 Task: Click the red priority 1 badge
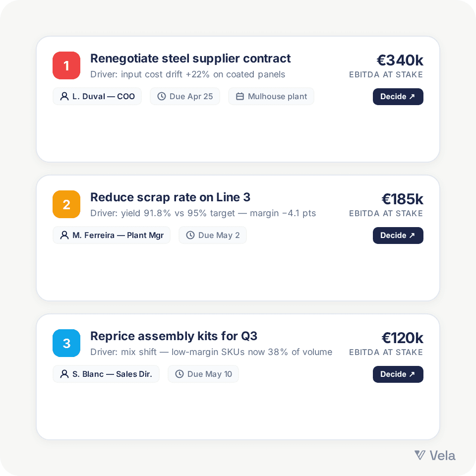[x=66, y=65]
